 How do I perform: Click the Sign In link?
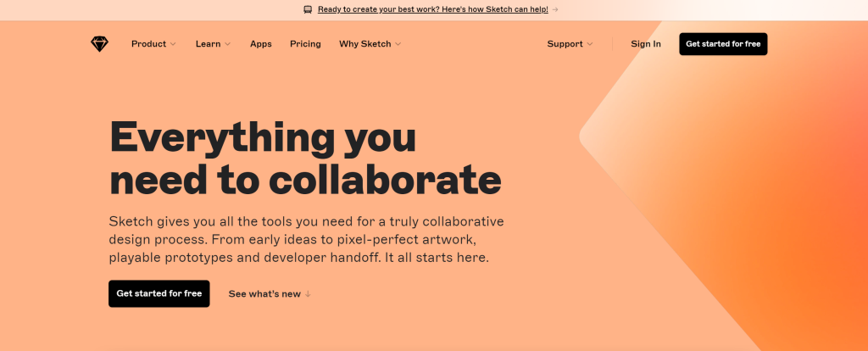click(645, 44)
